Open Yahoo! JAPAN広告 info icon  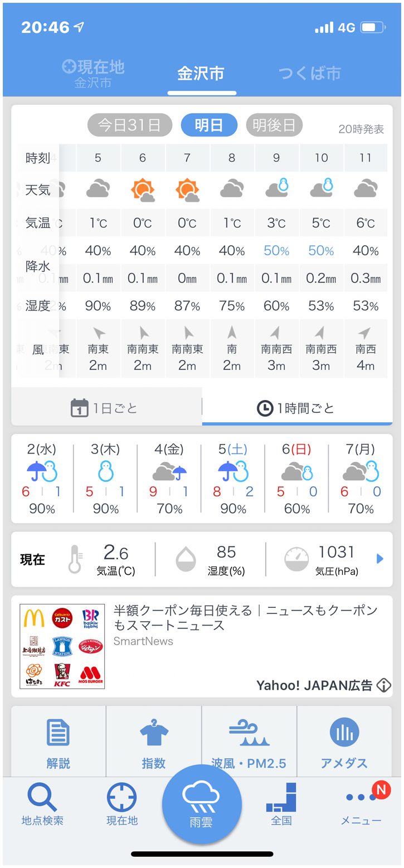click(x=383, y=685)
